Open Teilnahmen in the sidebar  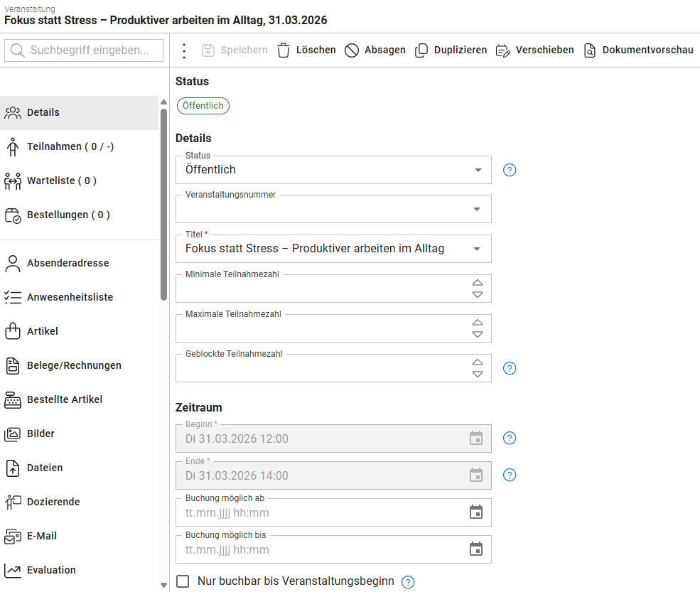point(70,146)
